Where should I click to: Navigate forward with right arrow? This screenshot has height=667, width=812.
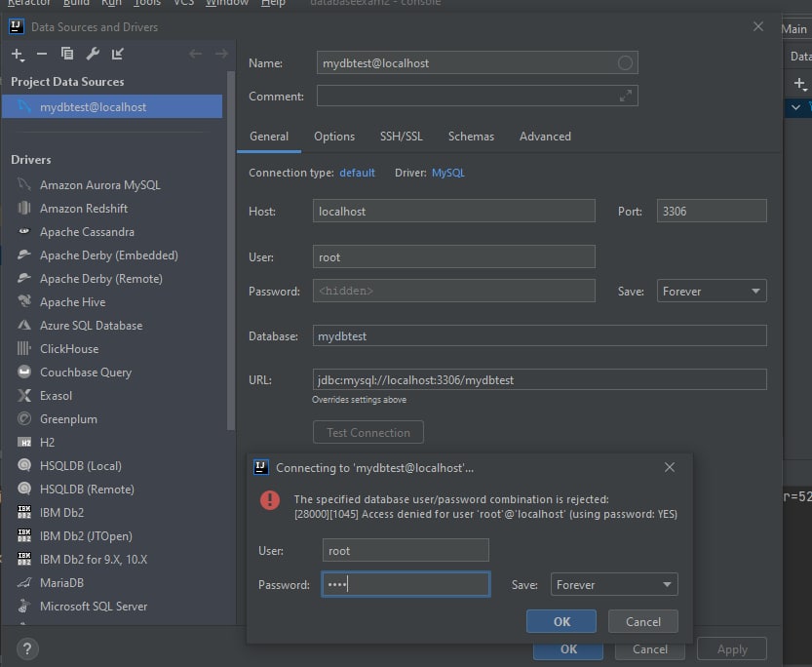(x=221, y=54)
